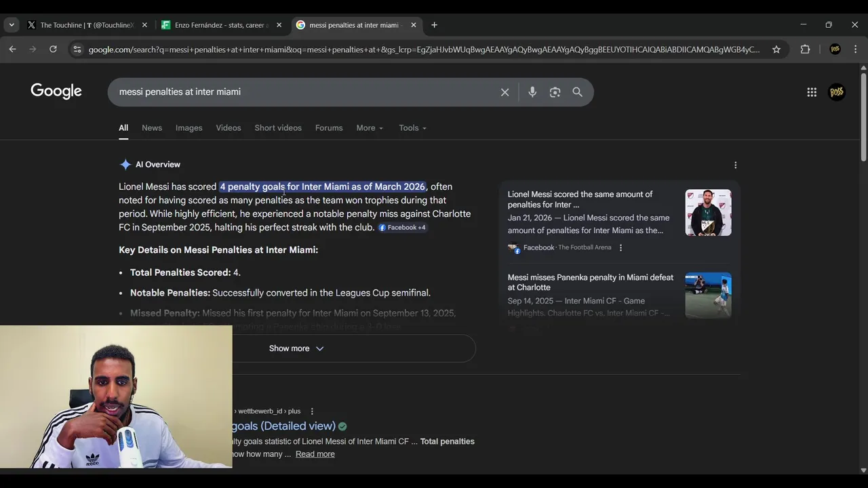Open the Extensions puzzle icon
The width and height of the screenshot is (868, 488).
click(805, 49)
